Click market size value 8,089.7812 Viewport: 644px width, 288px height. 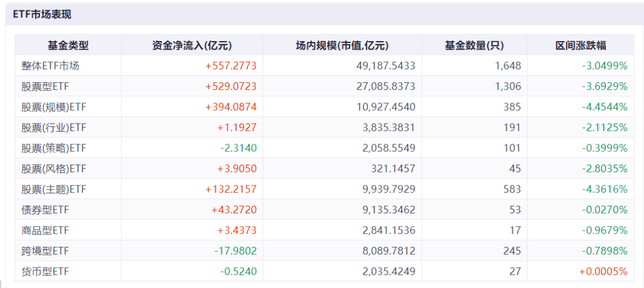(389, 251)
